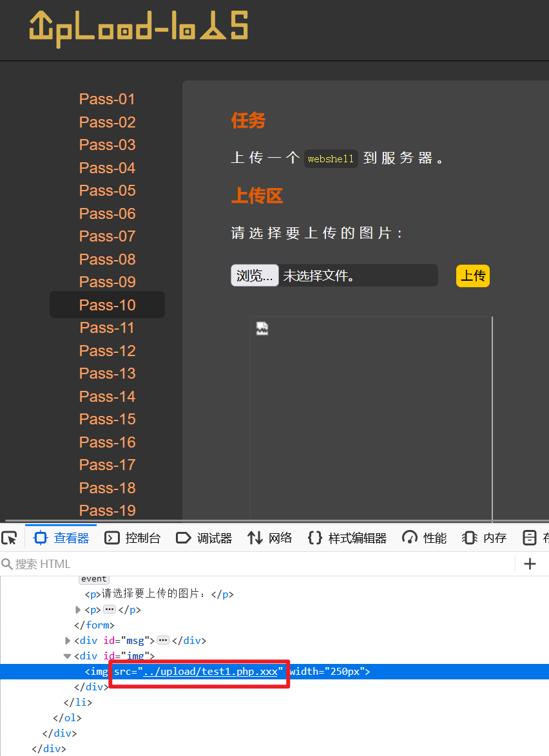
Task: Choose Pass-16 from the list
Action: [x=107, y=442]
